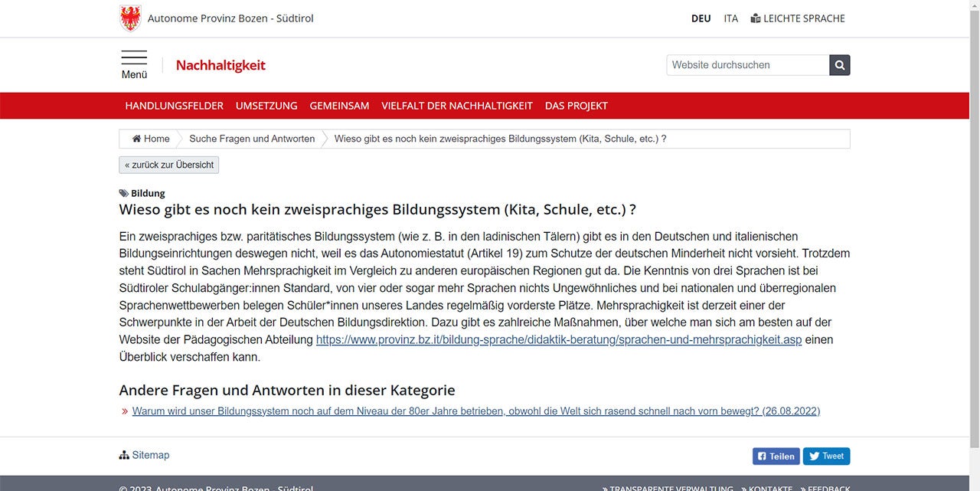Click the Bildung category tag
Viewport: 980px width, 491px height.
(x=147, y=193)
